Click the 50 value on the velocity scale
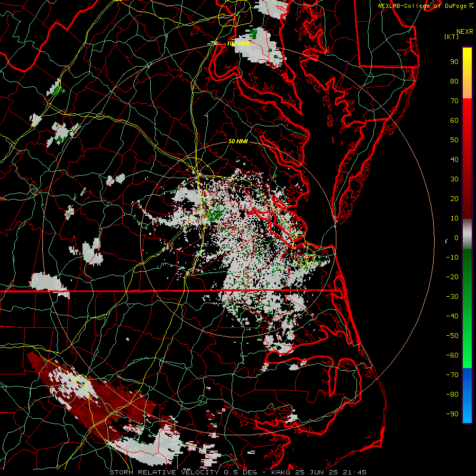Viewport: 476px width, 476px height. 454,140
